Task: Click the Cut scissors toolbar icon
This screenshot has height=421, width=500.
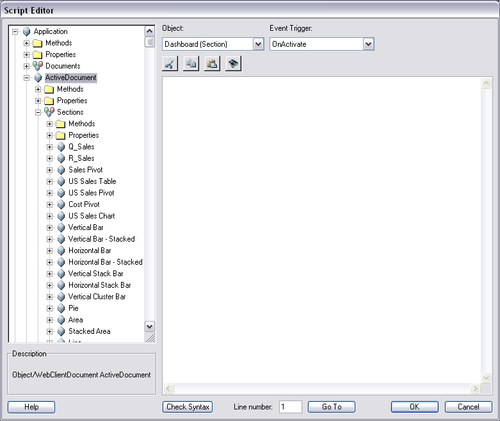Action: pyautogui.click(x=170, y=63)
